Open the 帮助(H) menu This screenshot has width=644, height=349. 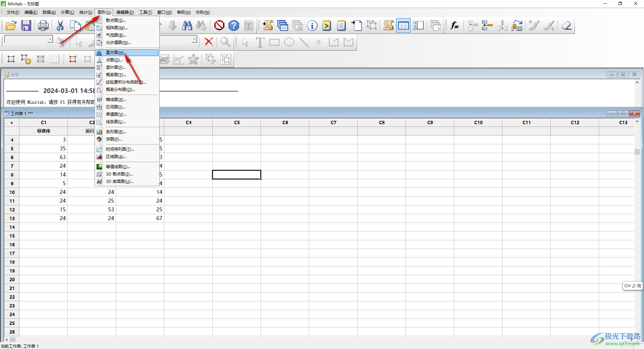(x=184, y=12)
